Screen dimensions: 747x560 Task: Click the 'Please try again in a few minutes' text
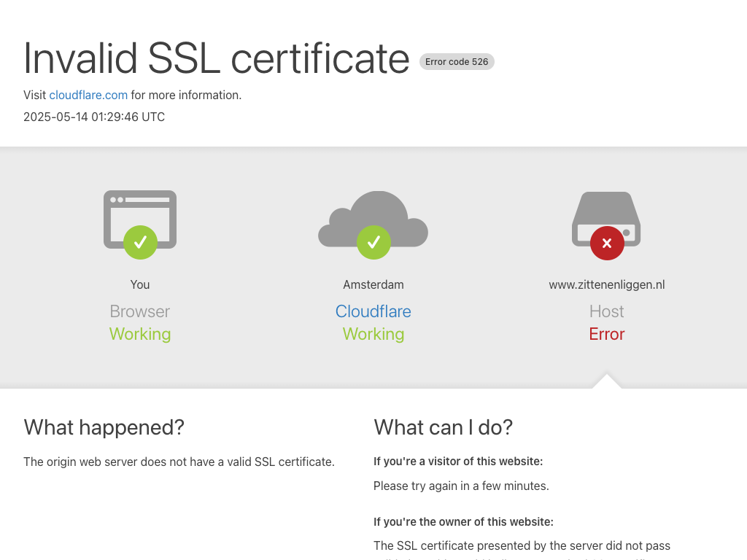point(461,486)
